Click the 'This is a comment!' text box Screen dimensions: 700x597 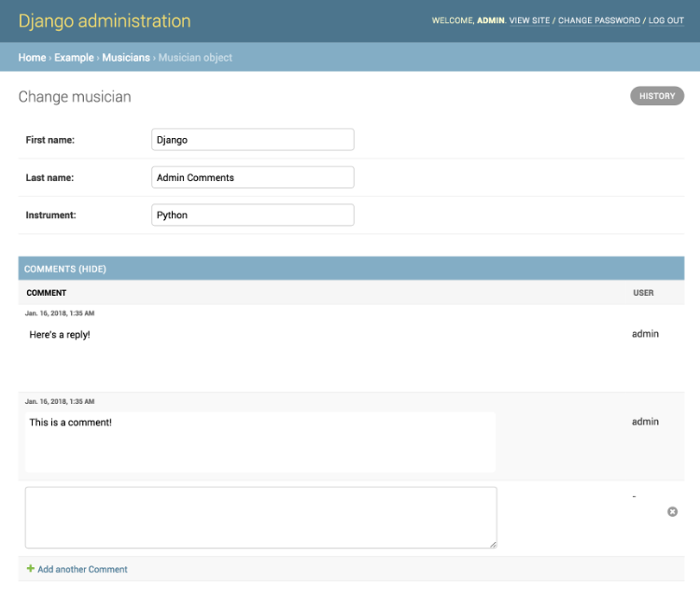260,442
